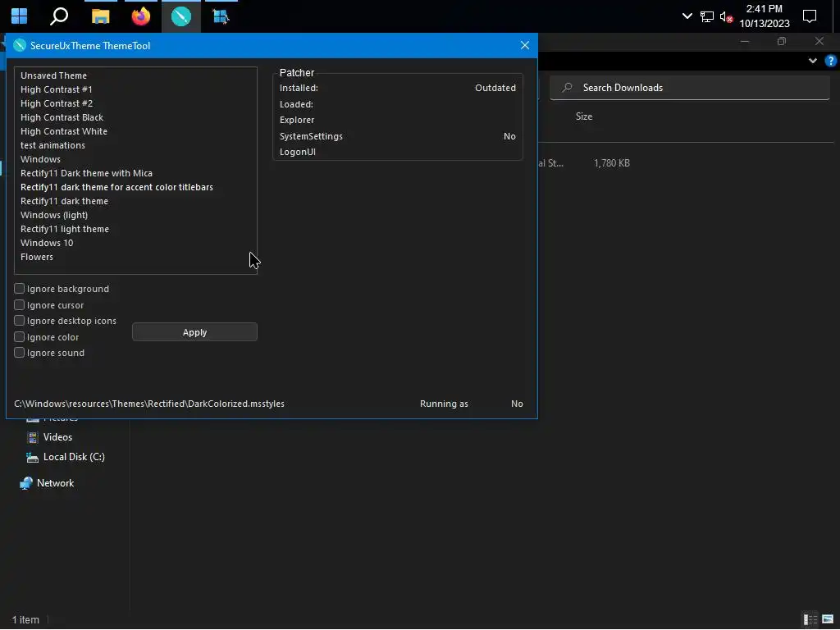Select Windows 10 theme
Screen dimensions: 840x630
pyautogui.click(x=47, y=243)
